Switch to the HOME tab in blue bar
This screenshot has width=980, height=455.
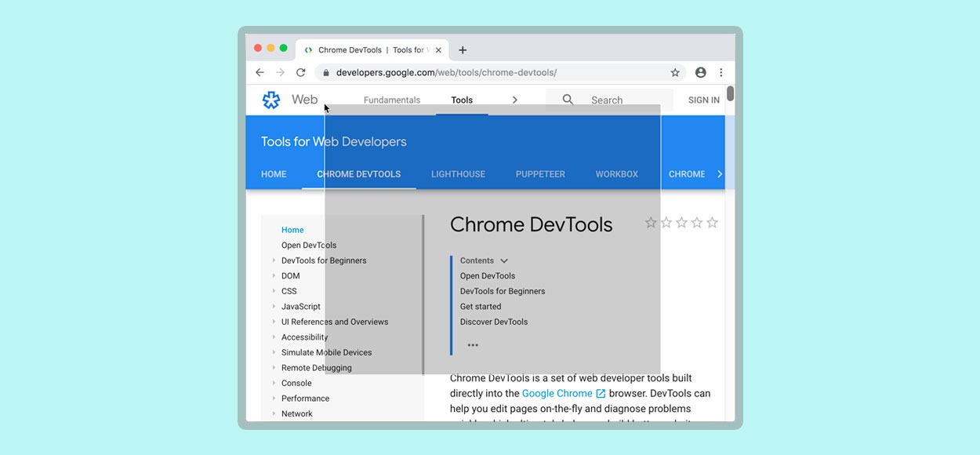(x=274, y=174)
